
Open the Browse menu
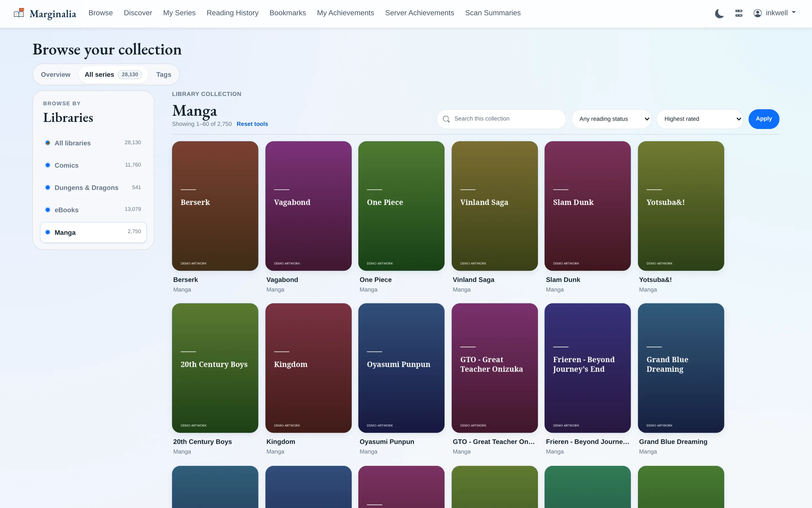click(101, 13)
